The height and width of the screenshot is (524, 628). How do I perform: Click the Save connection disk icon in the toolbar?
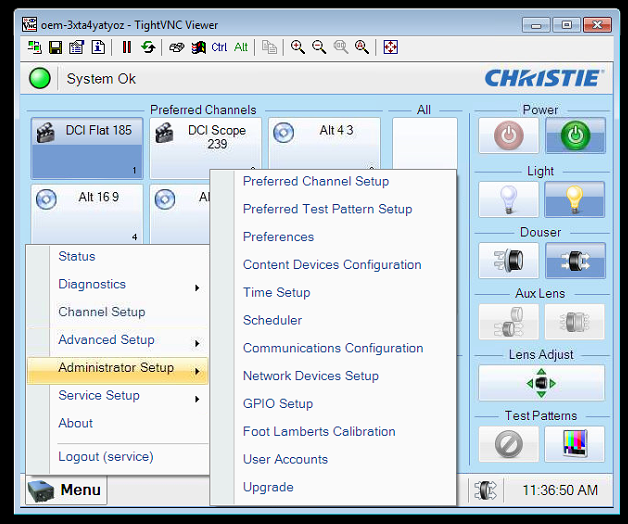pos(55,47)
